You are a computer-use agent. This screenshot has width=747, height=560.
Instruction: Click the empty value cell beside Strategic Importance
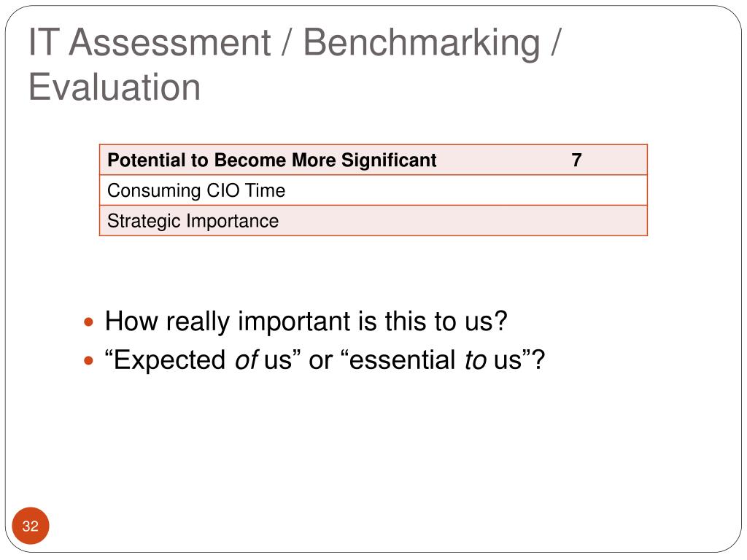click(576, 221)
